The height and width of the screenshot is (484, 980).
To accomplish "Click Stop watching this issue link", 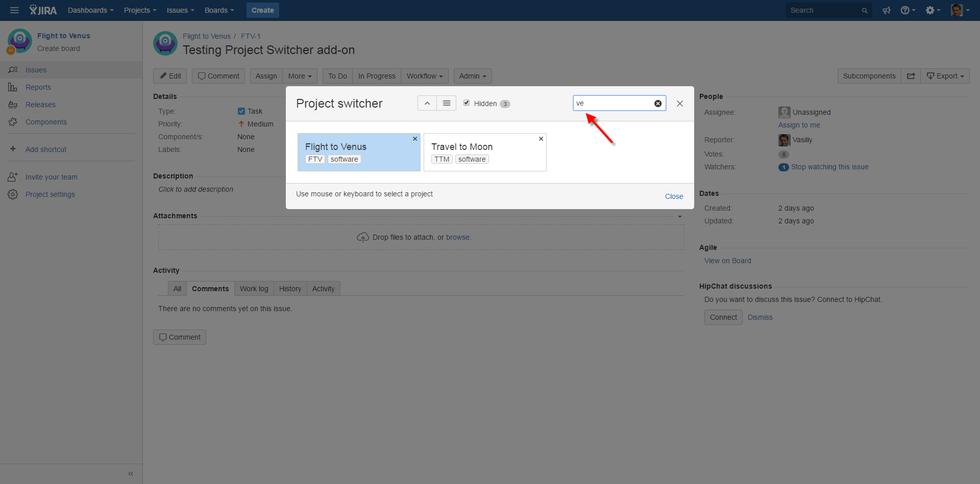I will pyautogui.click(x=830, y=167).
